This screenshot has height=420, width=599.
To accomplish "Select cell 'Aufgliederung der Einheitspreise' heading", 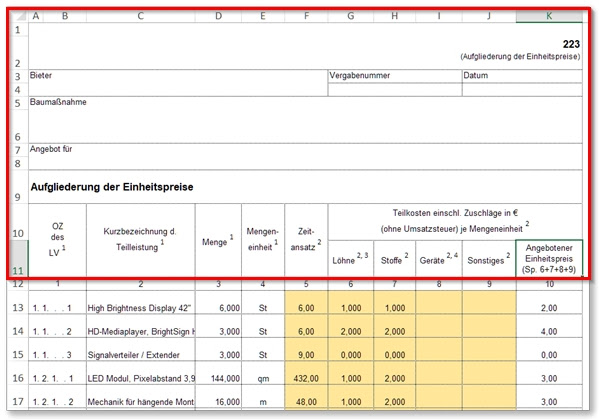I will (112, 187).
